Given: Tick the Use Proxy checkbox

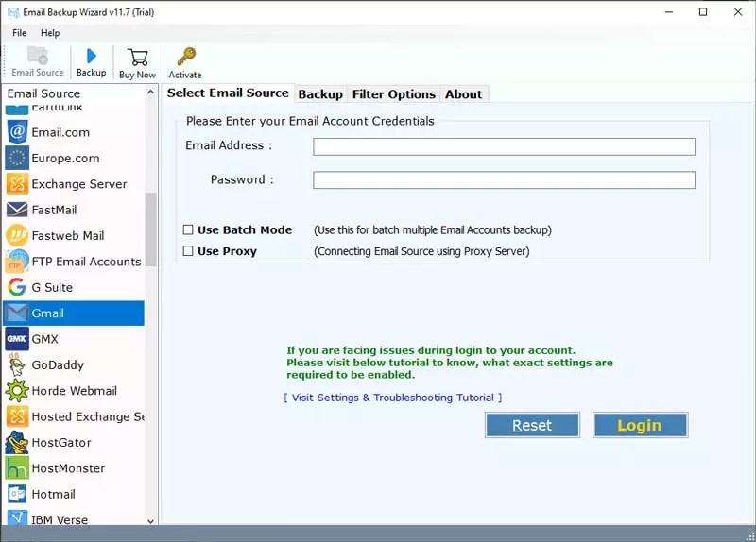Looking at the screenshot, I should (x=188, y=251).
